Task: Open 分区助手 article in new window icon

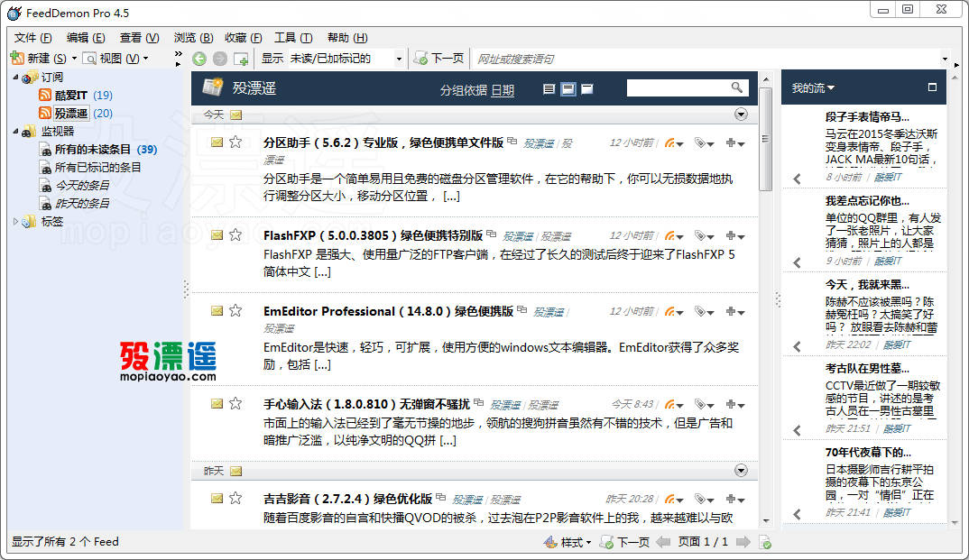Action: tap(512, 142)
